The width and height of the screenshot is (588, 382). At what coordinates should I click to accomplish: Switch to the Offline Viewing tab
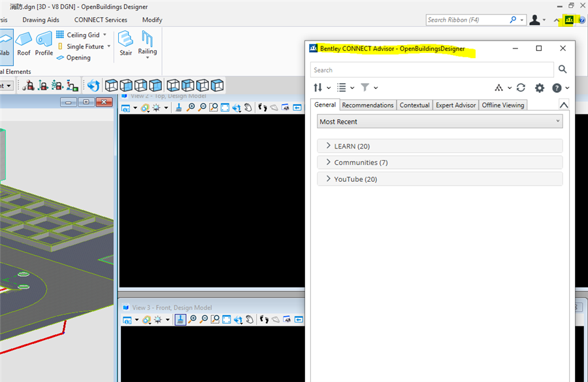pyautogui.click(x=503, y=105)
